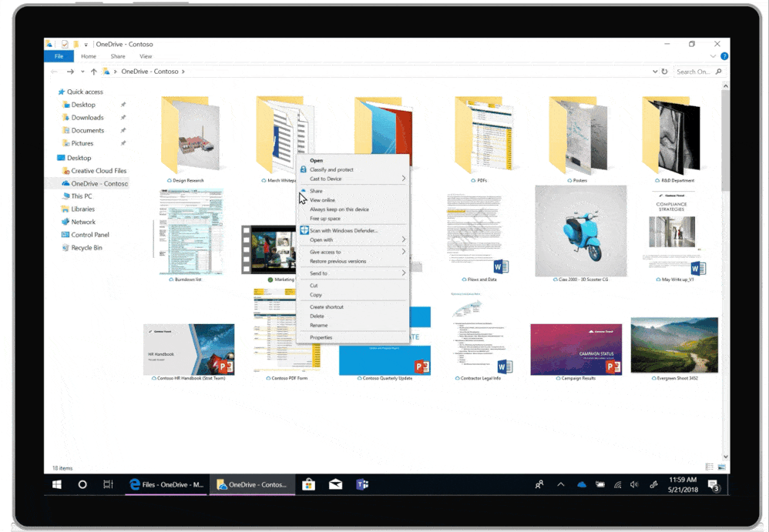This screenshot has height=532, width=769.
Task: Choose "Scan with Windows Defender" from context menu
Action: [x=339, y=229]
